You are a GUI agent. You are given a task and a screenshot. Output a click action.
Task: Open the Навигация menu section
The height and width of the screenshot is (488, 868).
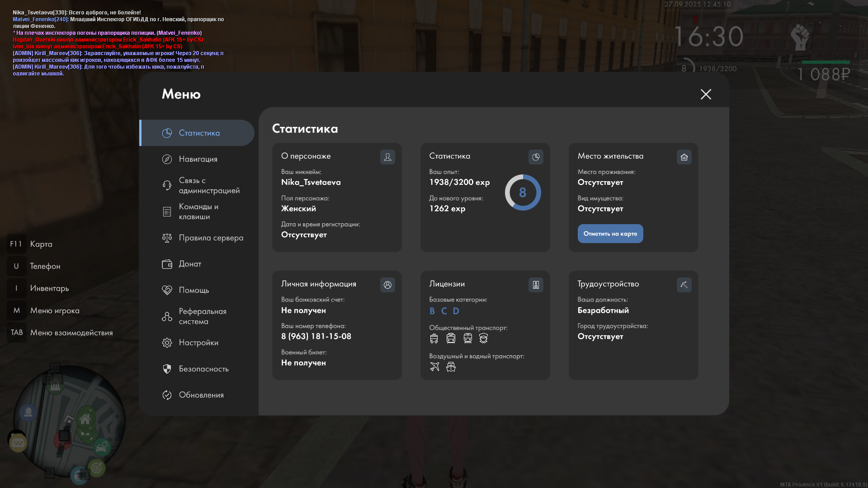pyautogui.click(x=198, y=159)
